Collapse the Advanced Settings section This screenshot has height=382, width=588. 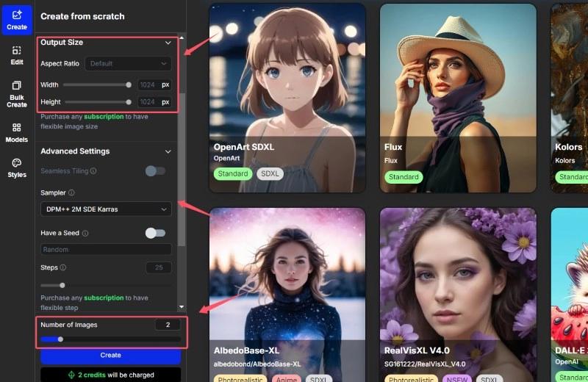[x=168, y=151]
